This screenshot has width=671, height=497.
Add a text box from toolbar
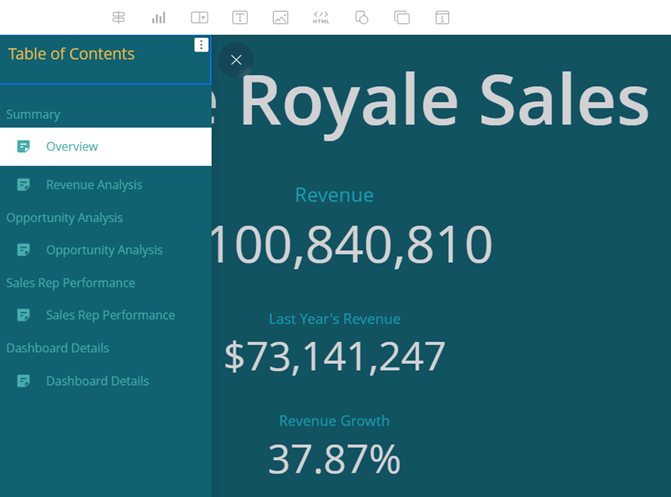[240, 18]
